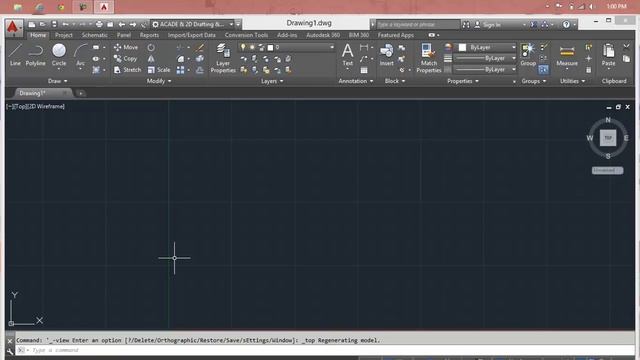640x360 pixels.
Task: Expand the Annotation panel
Action: pos(356,81)
